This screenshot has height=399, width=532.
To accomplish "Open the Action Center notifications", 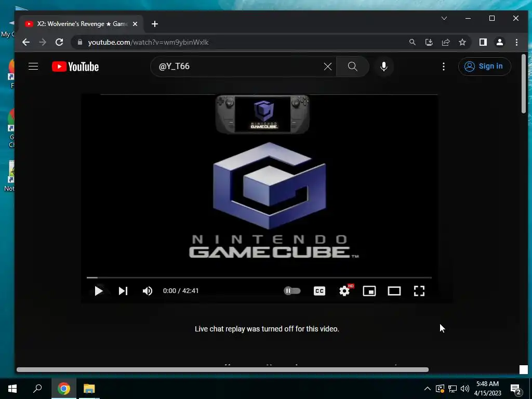I will pyautogui.click(x=516, y=389).
